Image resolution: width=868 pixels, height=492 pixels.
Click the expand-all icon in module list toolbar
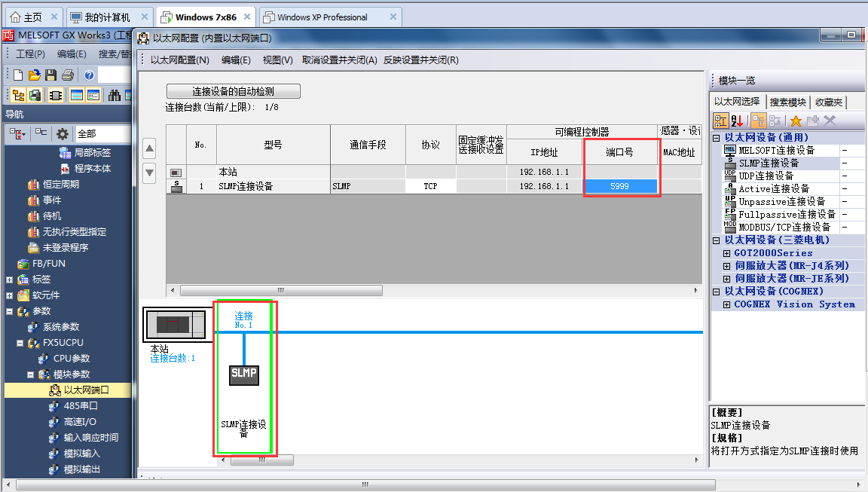(759, 121)
